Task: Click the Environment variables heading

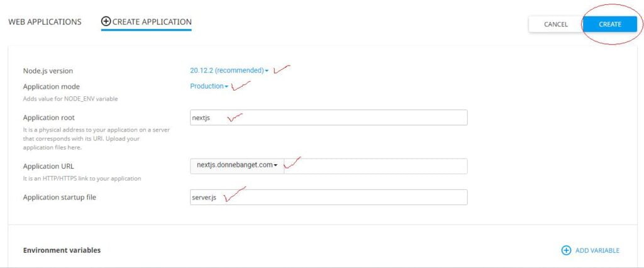Action: [62, 250]
